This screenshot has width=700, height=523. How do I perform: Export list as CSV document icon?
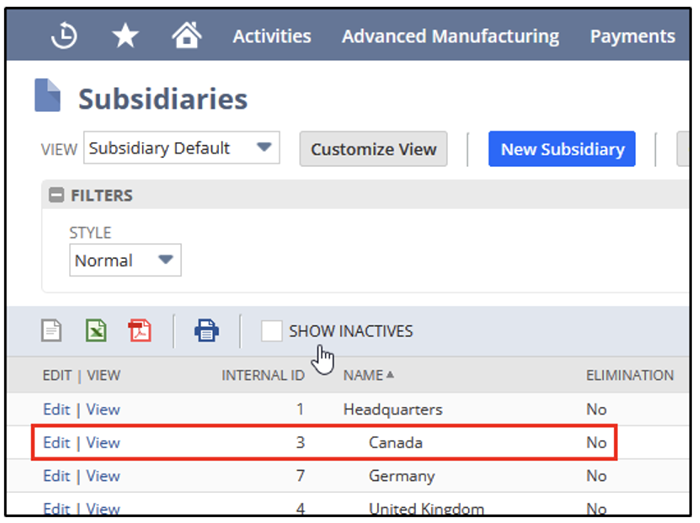[51, 330]
